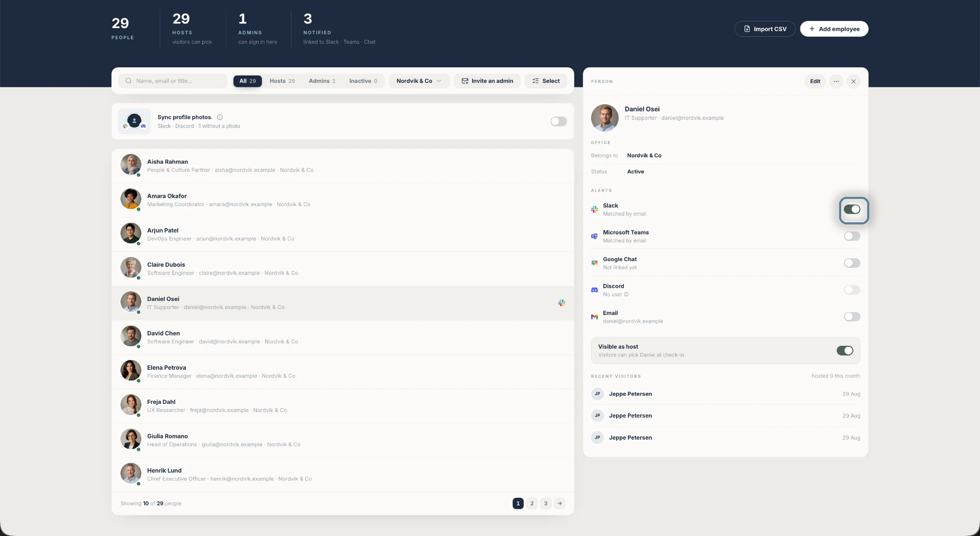Click Henrik Lund's avatar
Viewport: 980px width, 536px height.
[131, 473]
